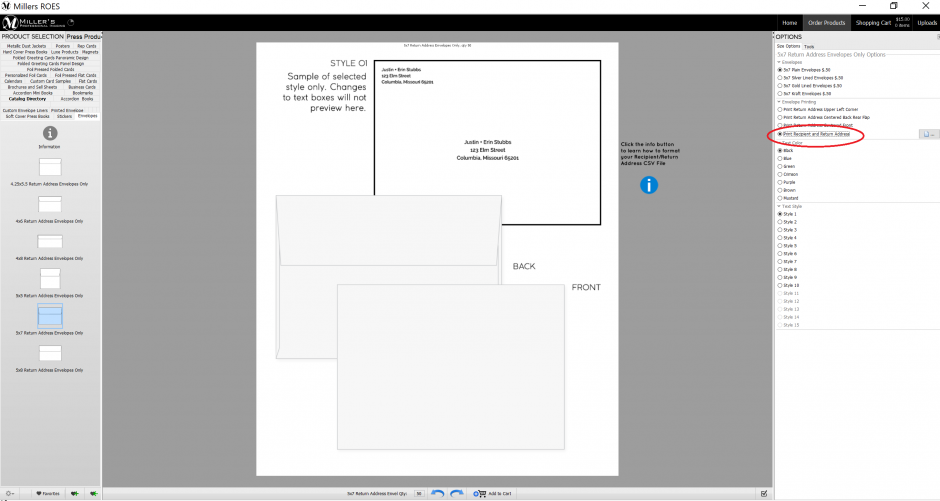
Task: Open the Shopping Cart page
Action: [873, 23]
